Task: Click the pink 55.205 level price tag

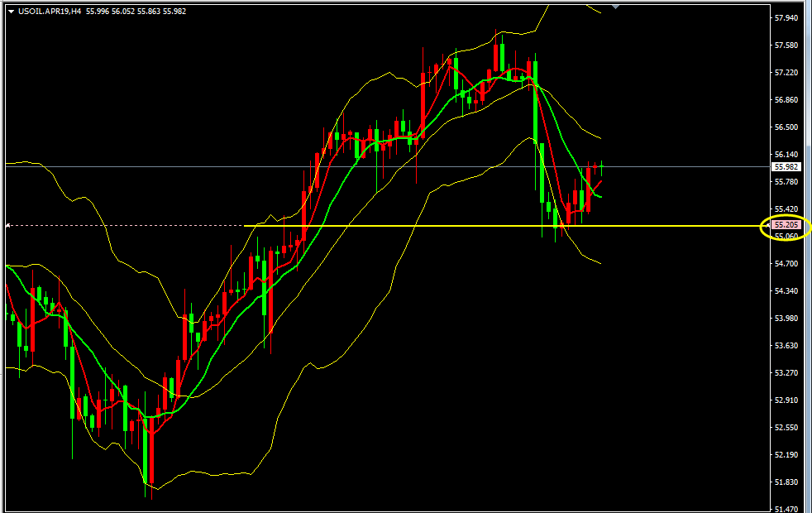Action: click(786, 225)
